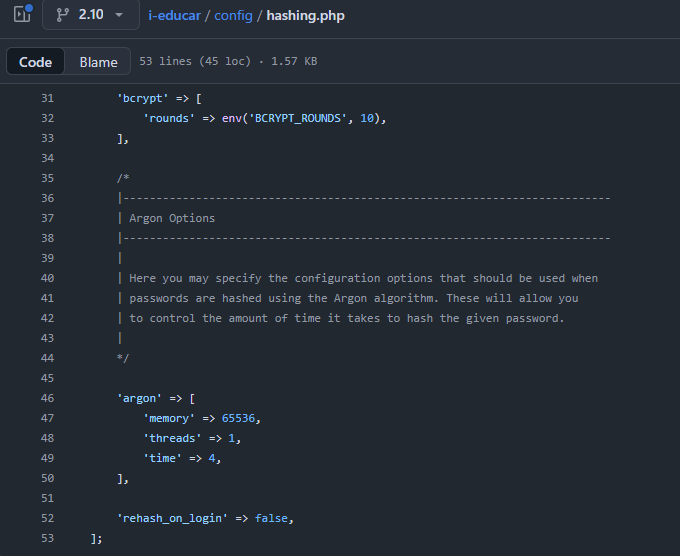Click the comment line starting 'Here you may specify'
Viewport: 680px width, 556px height.
click(363, 278)
